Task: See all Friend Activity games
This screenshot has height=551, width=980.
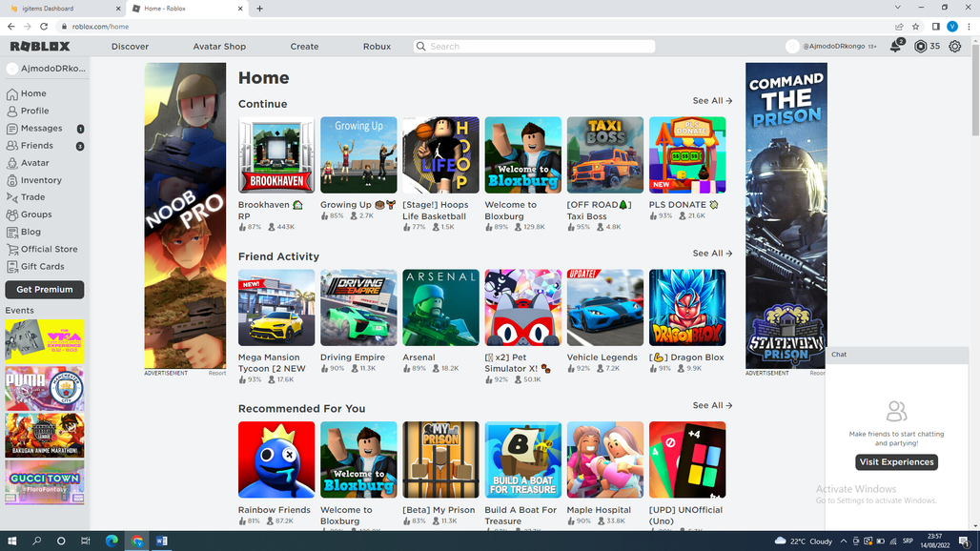Action: click(x=712, y=253)
